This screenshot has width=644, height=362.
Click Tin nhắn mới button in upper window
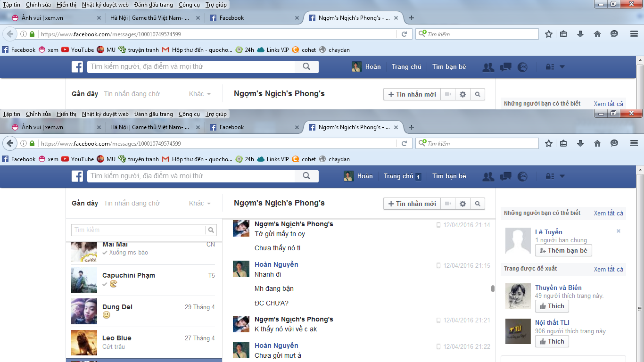pyautogui.click(x=412, y=94)
